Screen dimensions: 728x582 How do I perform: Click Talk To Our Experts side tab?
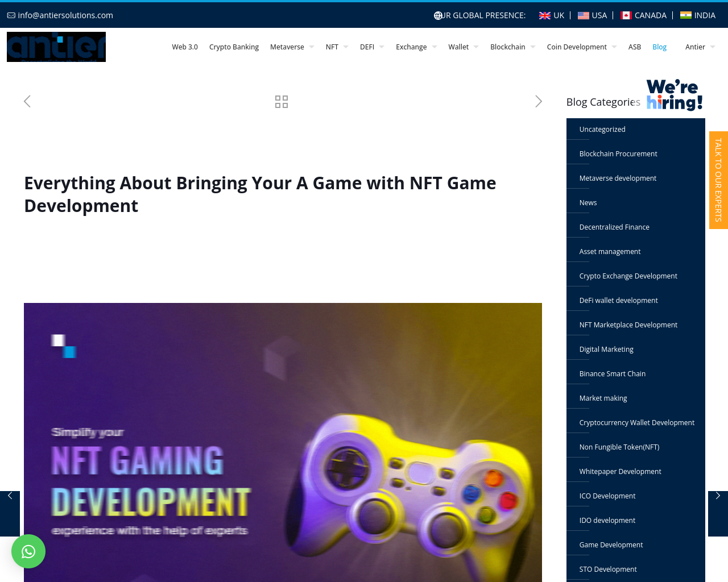(x=718, y=180)
